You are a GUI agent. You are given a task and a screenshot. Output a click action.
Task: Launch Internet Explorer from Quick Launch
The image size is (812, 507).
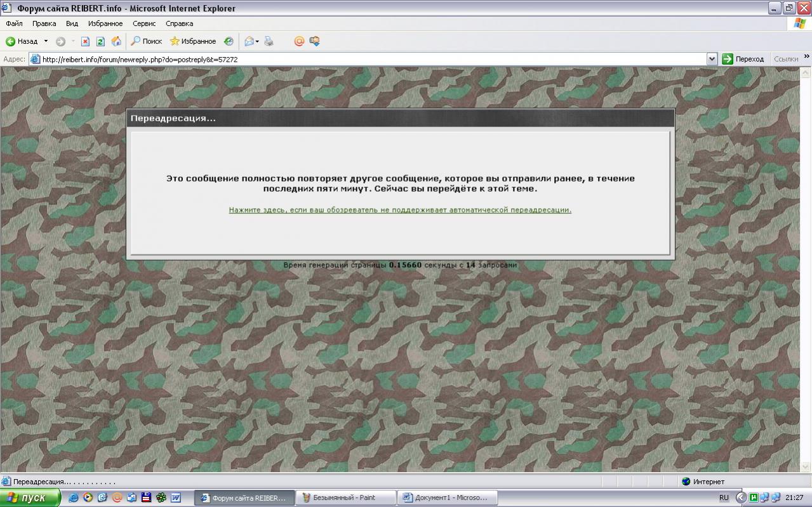pyautogui.click(x=74, y=498)
